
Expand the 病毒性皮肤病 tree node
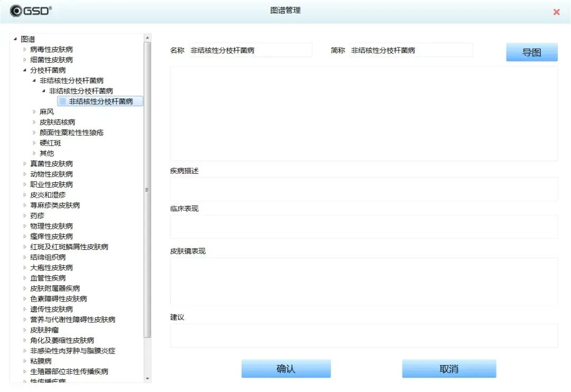click(x=23, y=49)
